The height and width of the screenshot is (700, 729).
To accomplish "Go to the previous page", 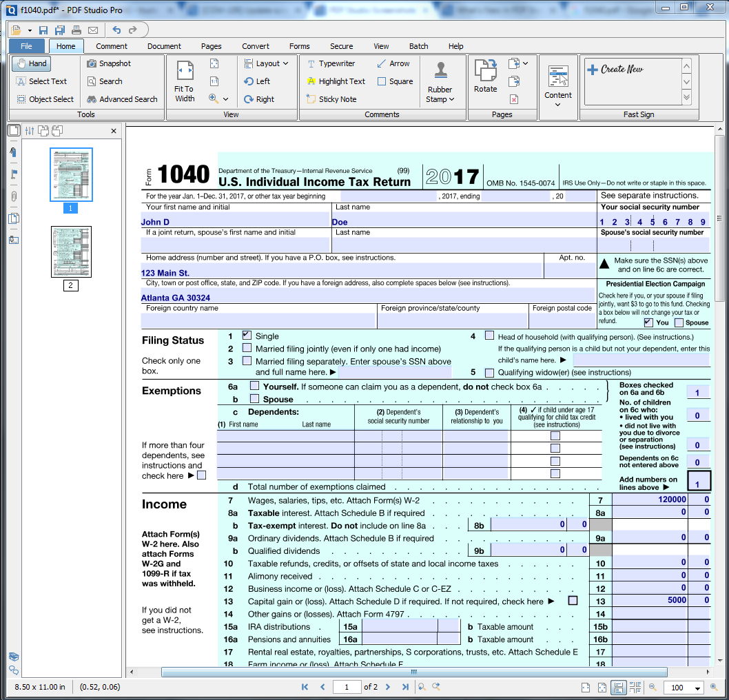I will coord(322,687).
